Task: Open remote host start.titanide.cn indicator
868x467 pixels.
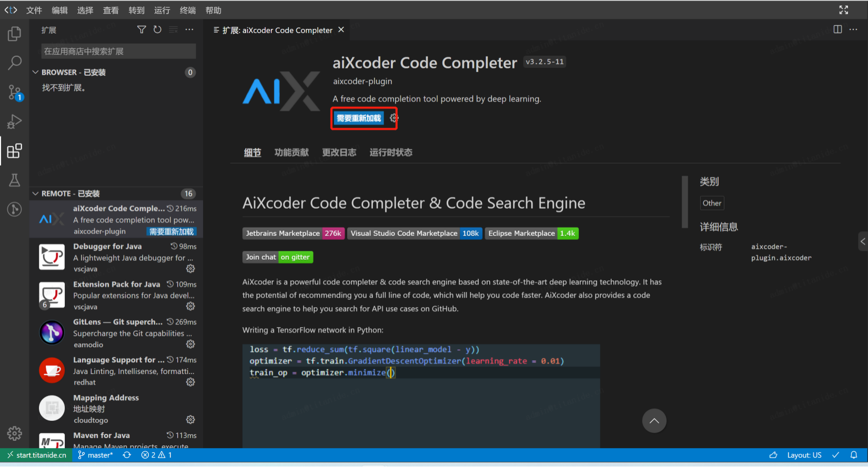Action: (x=36, y=455)
